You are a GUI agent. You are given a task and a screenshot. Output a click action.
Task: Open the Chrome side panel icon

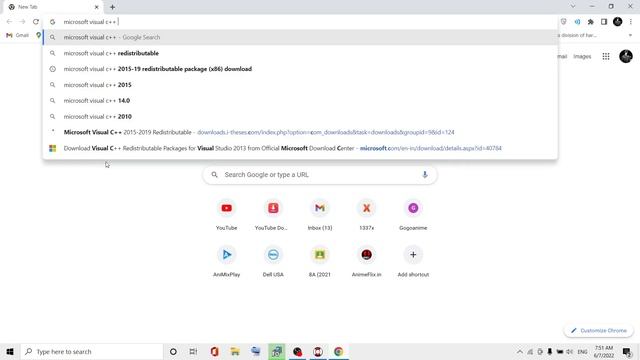[604, 22]
